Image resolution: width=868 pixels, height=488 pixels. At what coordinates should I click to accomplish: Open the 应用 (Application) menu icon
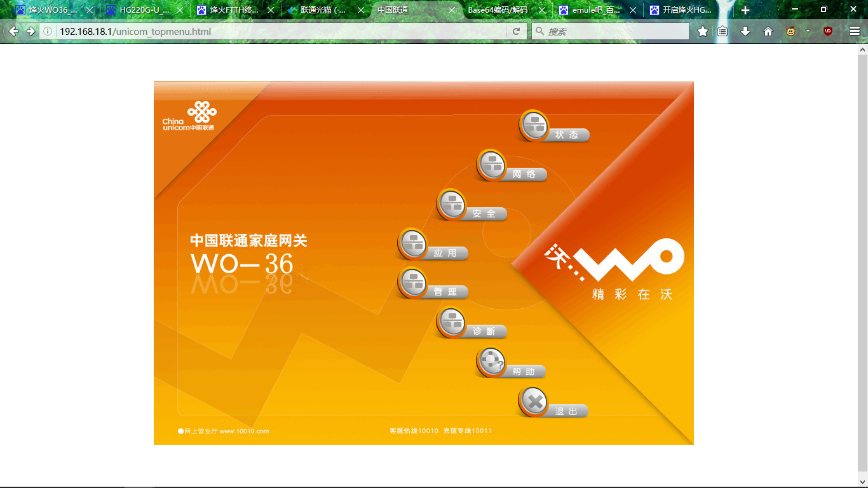click(413, 243)
